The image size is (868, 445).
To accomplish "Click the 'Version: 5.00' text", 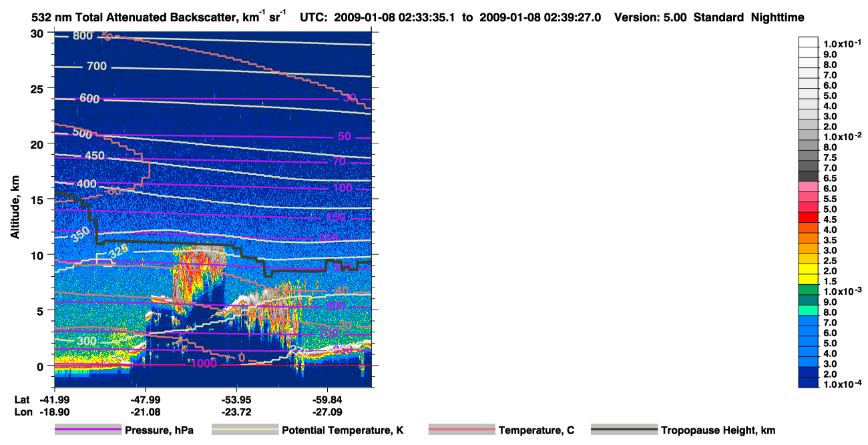I will click(650, 18).
